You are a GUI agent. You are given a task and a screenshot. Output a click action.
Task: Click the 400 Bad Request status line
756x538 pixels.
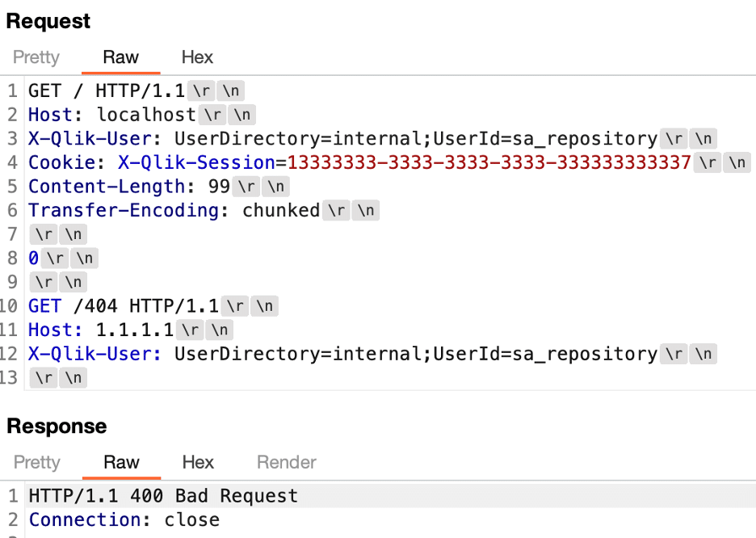click(x=163, y=496)
